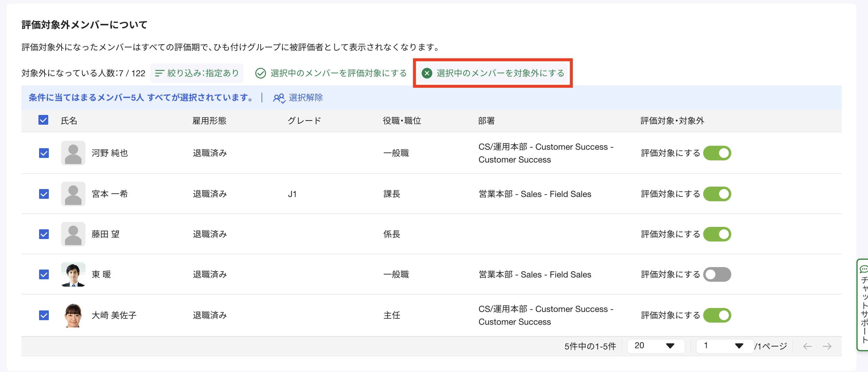868x372 pixels.
Task: Turn off 評価対象にする toggle for 藤田 望
Action: tap(717, 234)
